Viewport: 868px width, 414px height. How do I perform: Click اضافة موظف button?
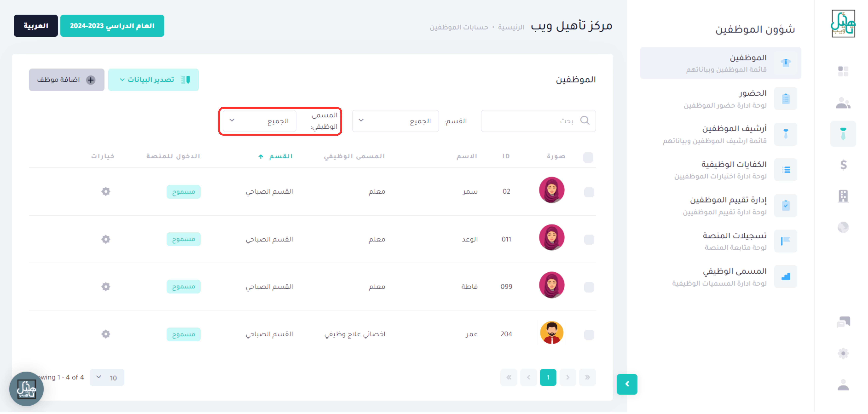67,80
